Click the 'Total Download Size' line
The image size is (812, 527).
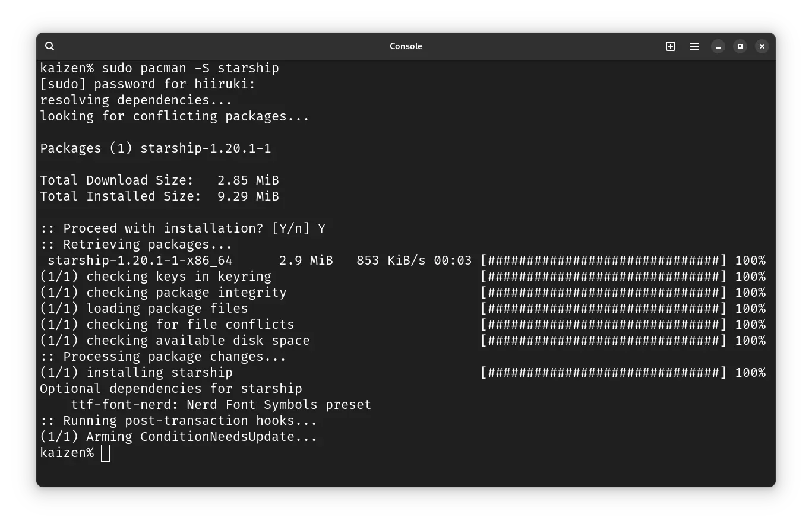[x=159, y=180]
